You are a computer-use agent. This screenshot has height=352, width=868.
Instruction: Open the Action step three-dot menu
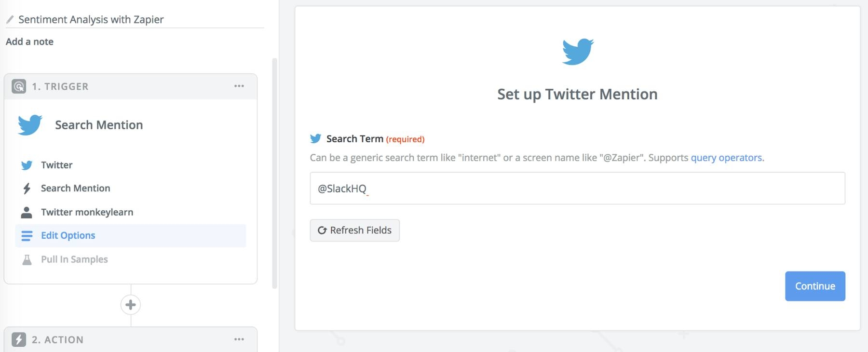coord(239,339)
